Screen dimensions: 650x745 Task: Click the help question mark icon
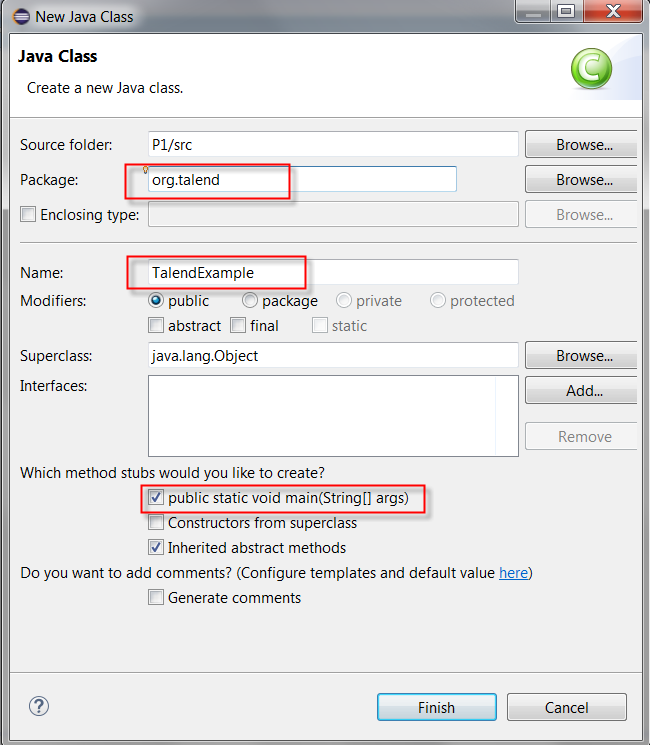tap(39, 707)
